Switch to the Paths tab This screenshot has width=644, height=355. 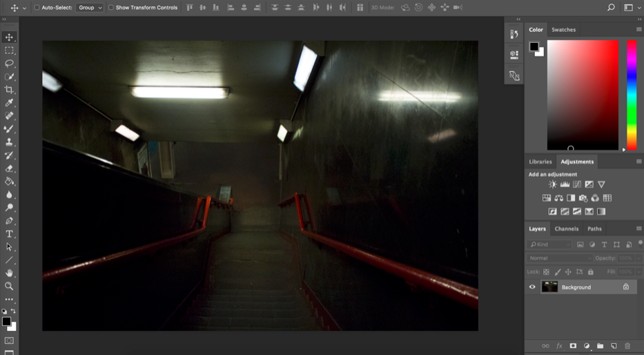point(594,229)
